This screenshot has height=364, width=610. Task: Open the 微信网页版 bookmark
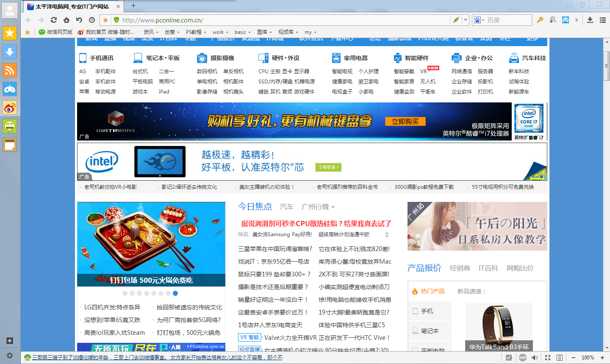pos(55,32)
